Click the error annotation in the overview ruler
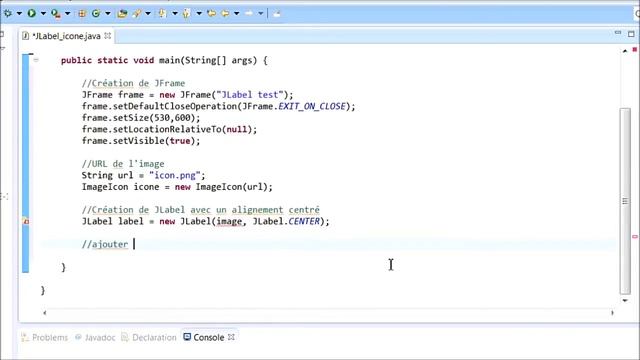640x360 pixels. coord(635,236)
